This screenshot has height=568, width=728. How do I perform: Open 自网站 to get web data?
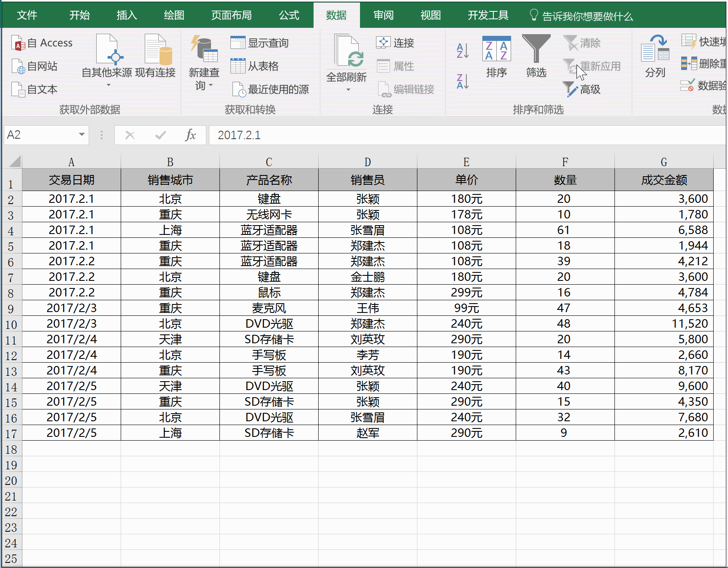pyautogui.click(x=35, y=66)
